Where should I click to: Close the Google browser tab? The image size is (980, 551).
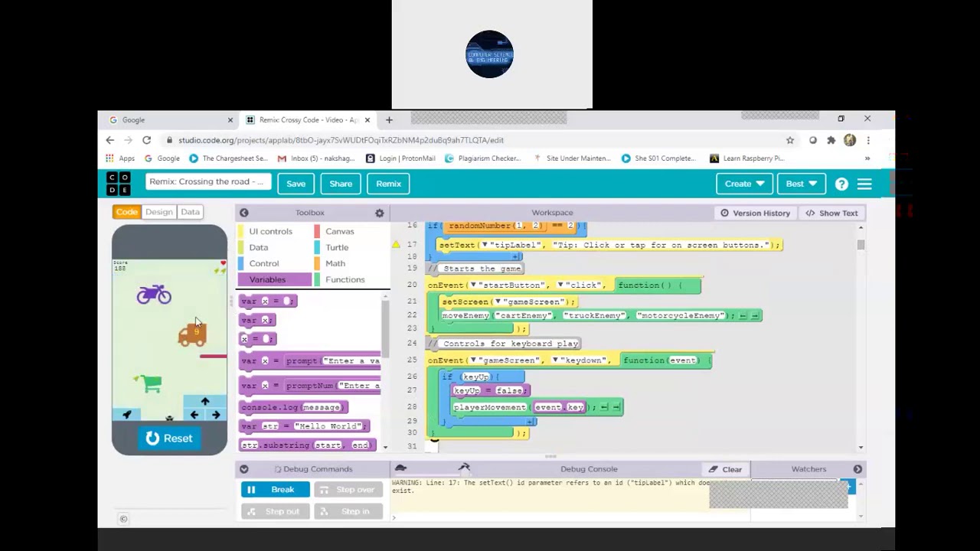click(x=230, y=120)
